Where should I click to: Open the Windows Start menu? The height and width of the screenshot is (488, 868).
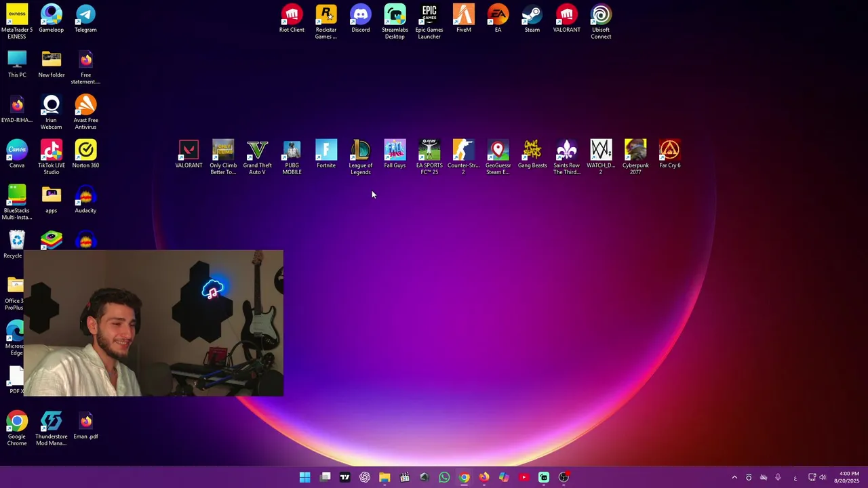(x=305, y=477)
